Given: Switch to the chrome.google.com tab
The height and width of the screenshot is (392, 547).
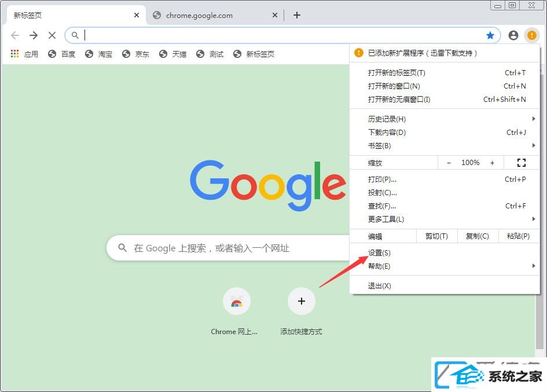Looking at the screenshot, I should tap(215, 15).
